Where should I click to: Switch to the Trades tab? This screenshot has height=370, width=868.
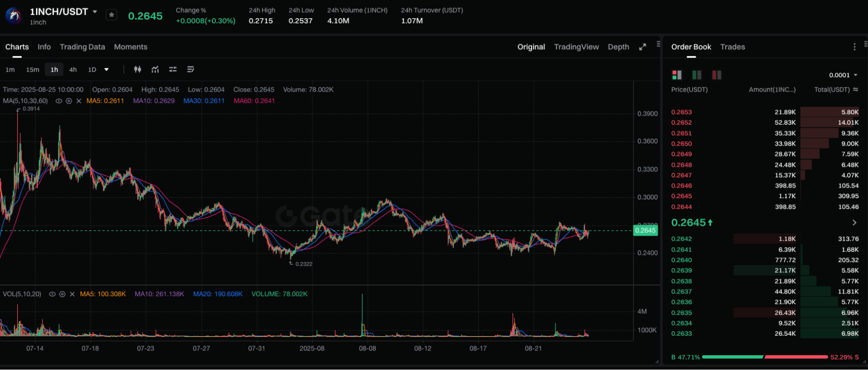(x=733, y=47)
